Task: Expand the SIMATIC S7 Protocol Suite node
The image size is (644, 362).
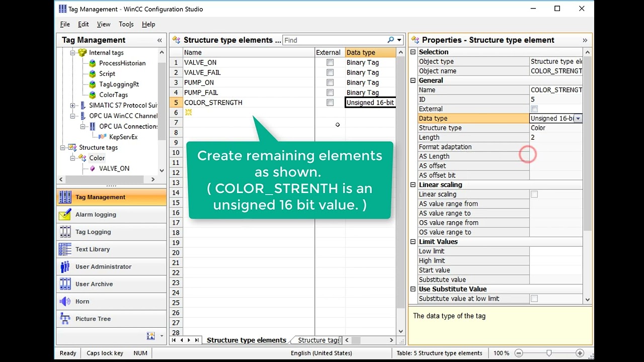Action: (x=72, y=106)
